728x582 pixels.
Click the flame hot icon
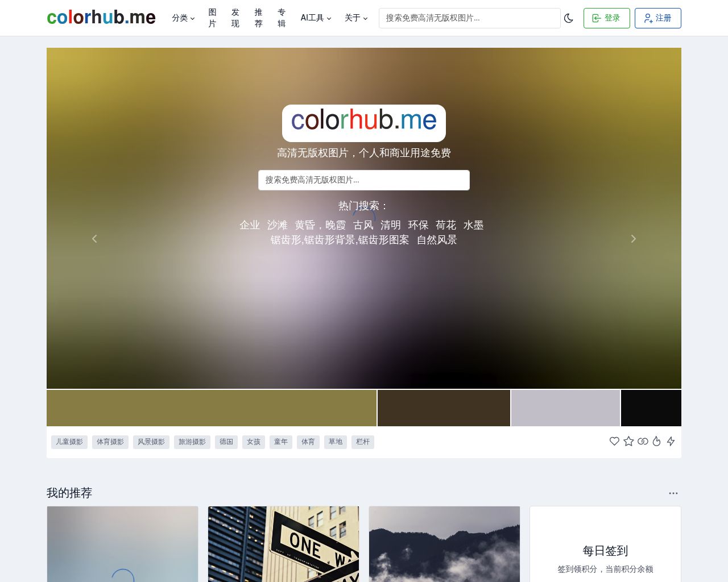pos(657,441)
